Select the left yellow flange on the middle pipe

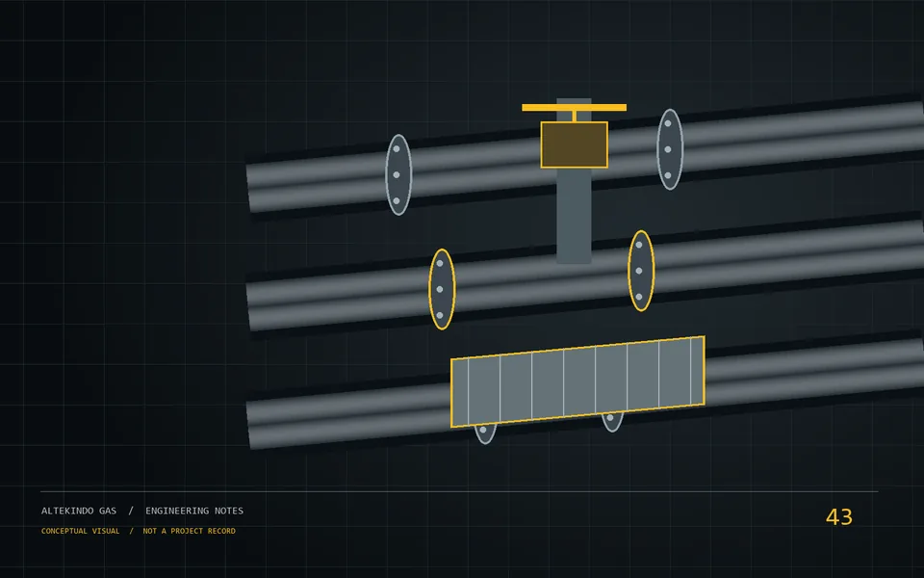pyautogui.click(x=442, y=289)
